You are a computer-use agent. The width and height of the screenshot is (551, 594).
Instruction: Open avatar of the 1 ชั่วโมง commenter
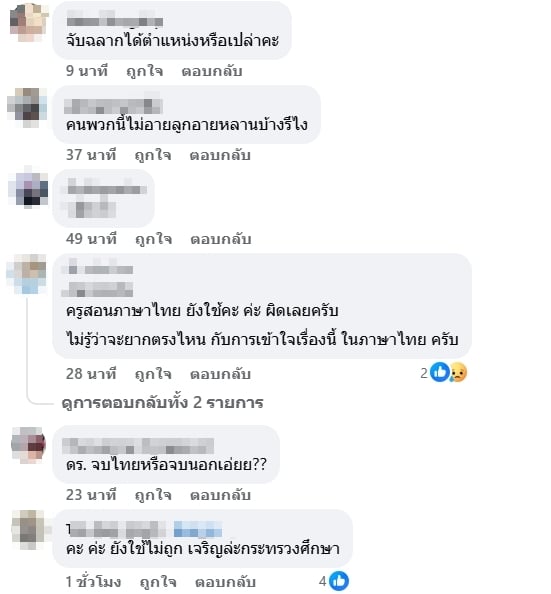[x=29, y=530]
